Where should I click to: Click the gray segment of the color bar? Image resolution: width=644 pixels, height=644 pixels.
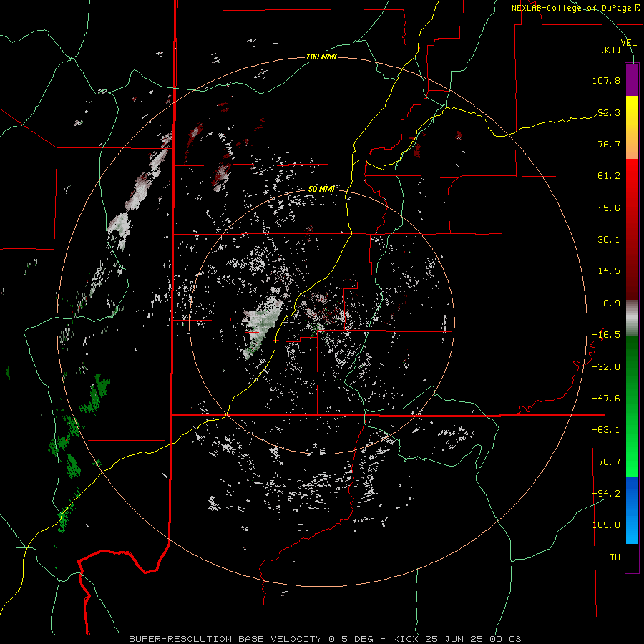tap(632, 318)
